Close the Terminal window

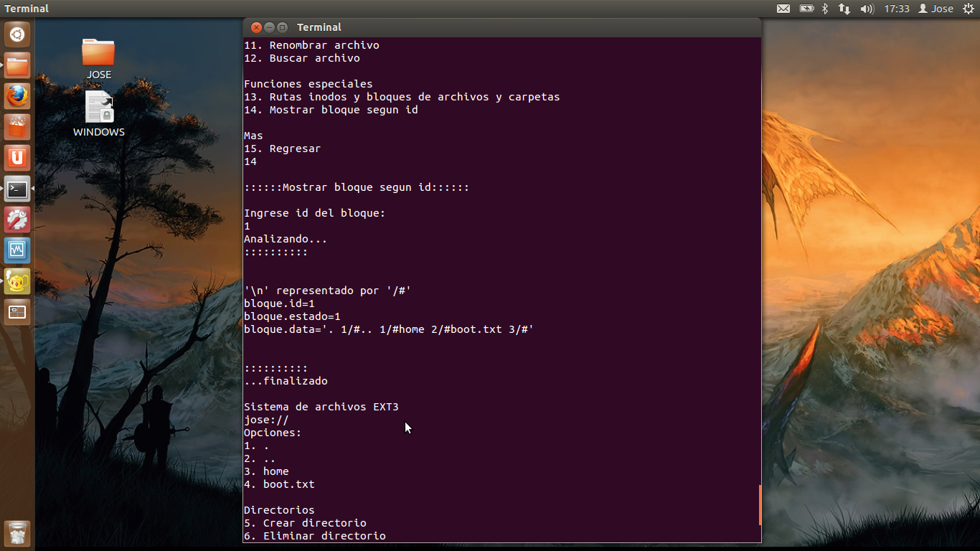(x=256, y=27)
